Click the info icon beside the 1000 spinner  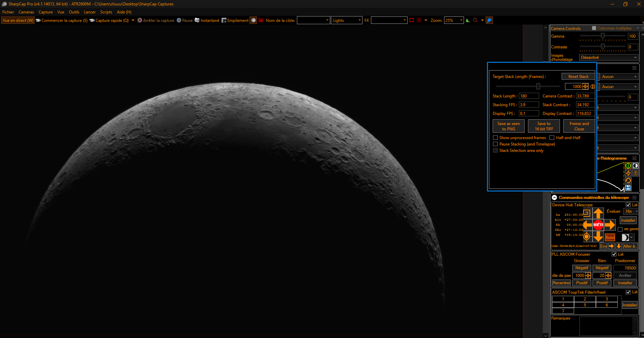[x=593, y=87]
